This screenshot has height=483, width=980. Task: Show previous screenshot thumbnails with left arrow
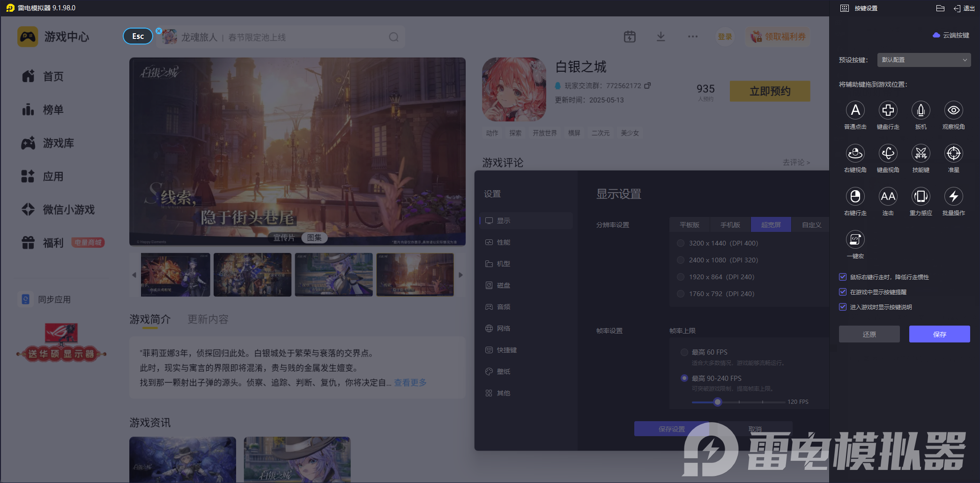134,275
